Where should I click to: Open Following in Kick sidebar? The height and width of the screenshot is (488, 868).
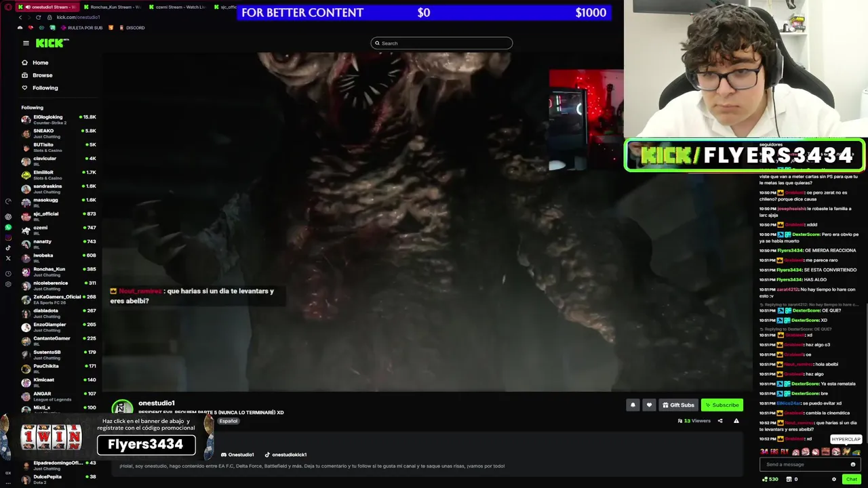pyautogui.click(x=39, y=87)
